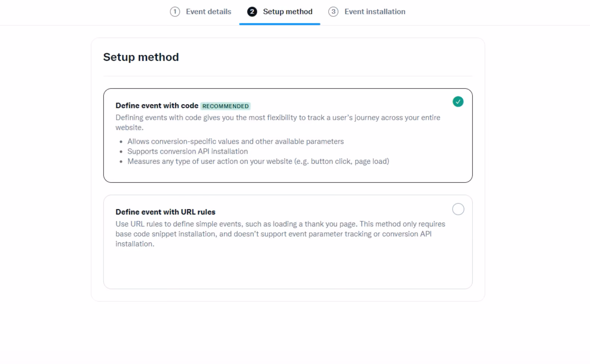Click the step 1 circle icon

pyautogui.click(x=175, y=12)
